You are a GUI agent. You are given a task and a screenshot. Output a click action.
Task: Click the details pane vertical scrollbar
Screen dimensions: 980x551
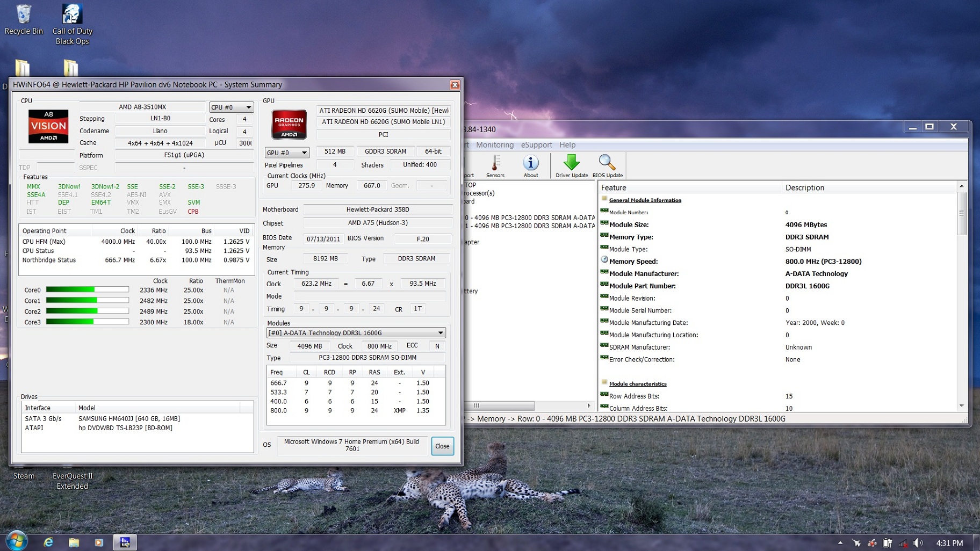coord(961,213)
